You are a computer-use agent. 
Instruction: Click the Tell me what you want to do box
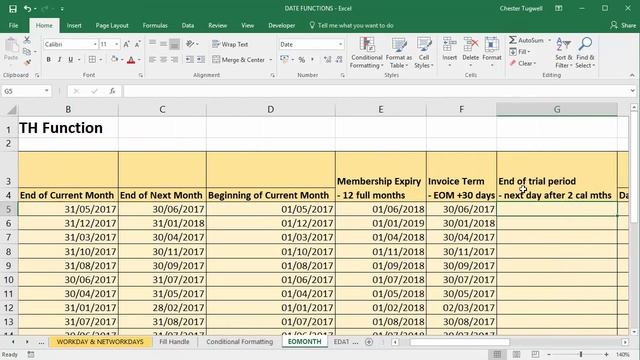tap(351, 25)
